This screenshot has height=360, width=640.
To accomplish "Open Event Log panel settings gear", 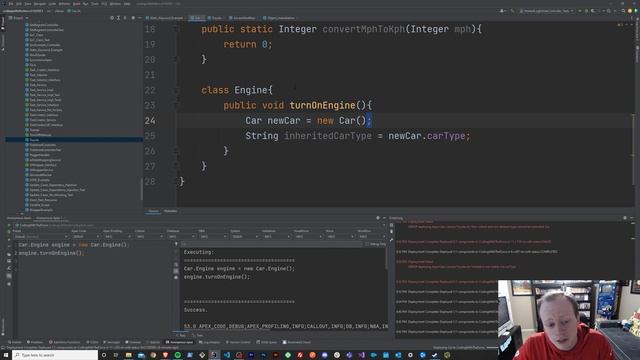I will 625,218.
